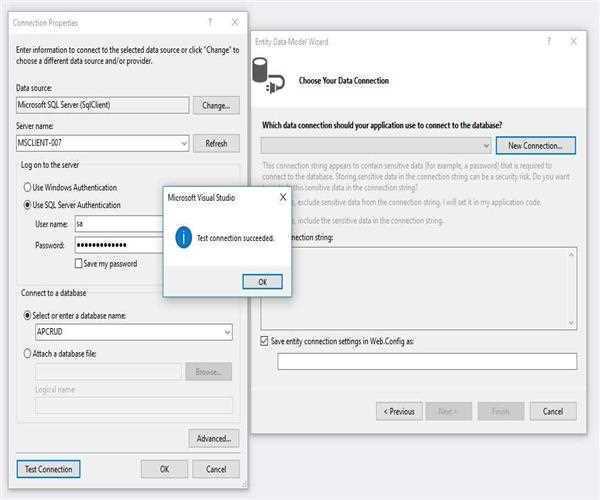Confirm the Test connection succeeded message with OK

[262, 281]
